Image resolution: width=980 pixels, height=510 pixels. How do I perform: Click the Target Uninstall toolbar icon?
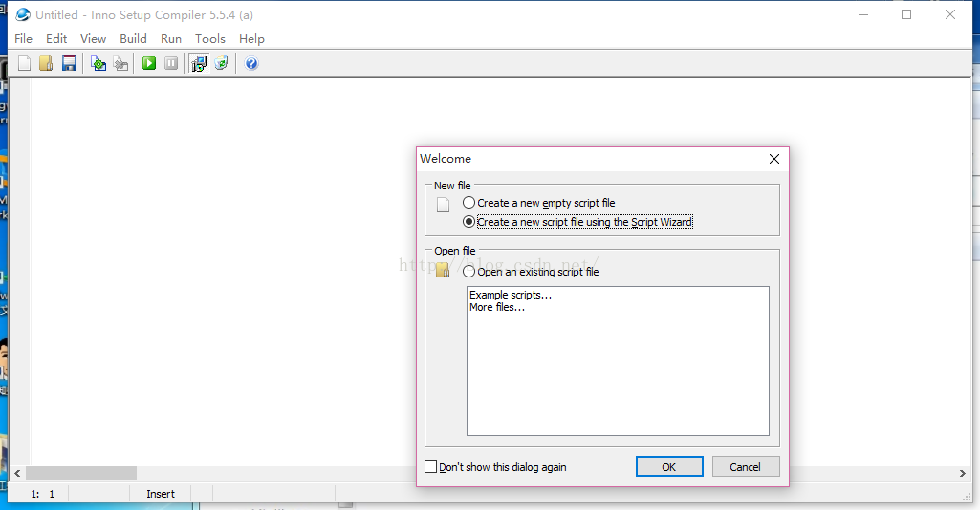pyautogui.click(x=221, y=63)
